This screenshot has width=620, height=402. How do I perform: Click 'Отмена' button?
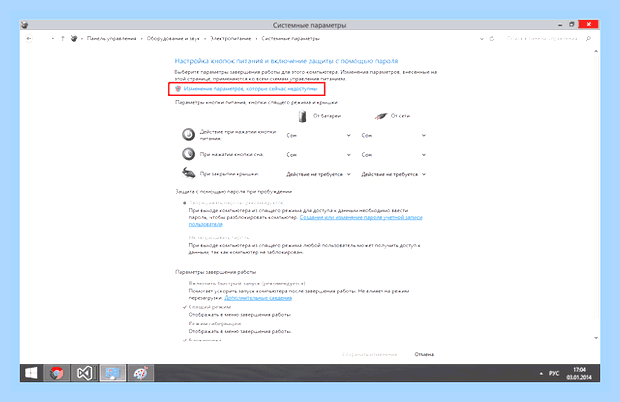[x=424, y=355]
